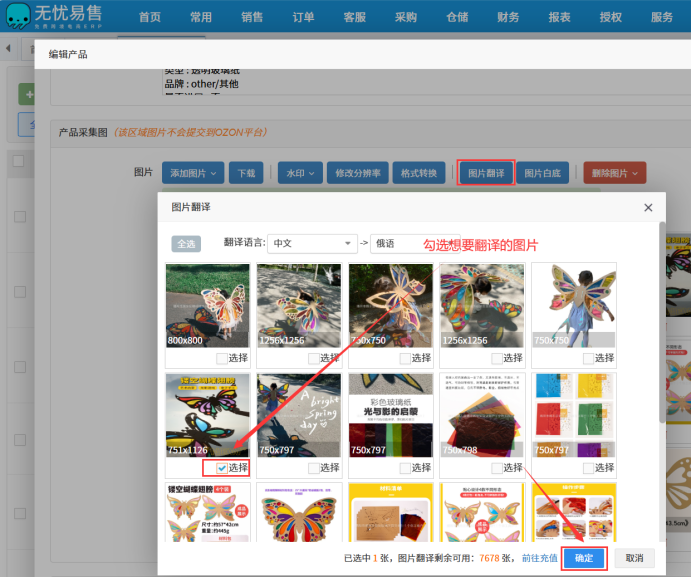Viewport: 692px width, 578px height.
Task: Click the dialog's vertical scrollbar
Action: 661,320
